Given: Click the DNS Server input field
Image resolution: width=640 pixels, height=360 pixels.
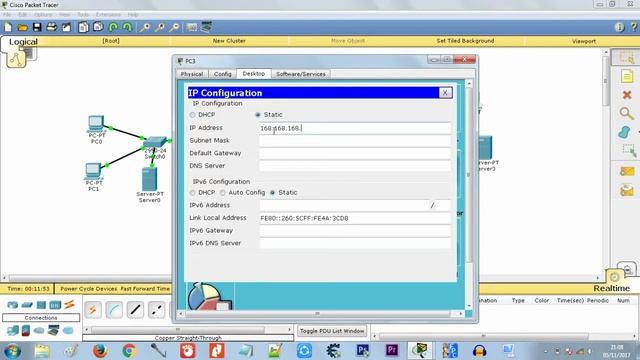Looking at the screenshot, I should [355, 166].
